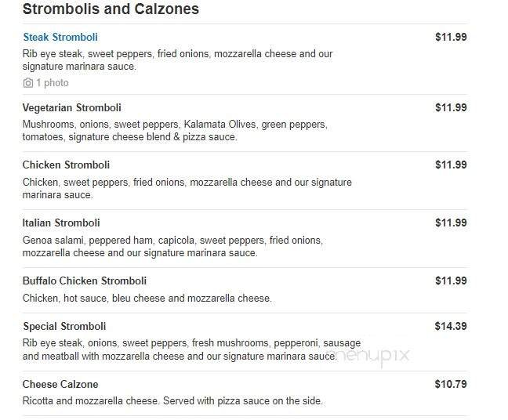Click the Vegetarian Stromboli ingredients description
508x420 pixels.
tap(175, 131)
